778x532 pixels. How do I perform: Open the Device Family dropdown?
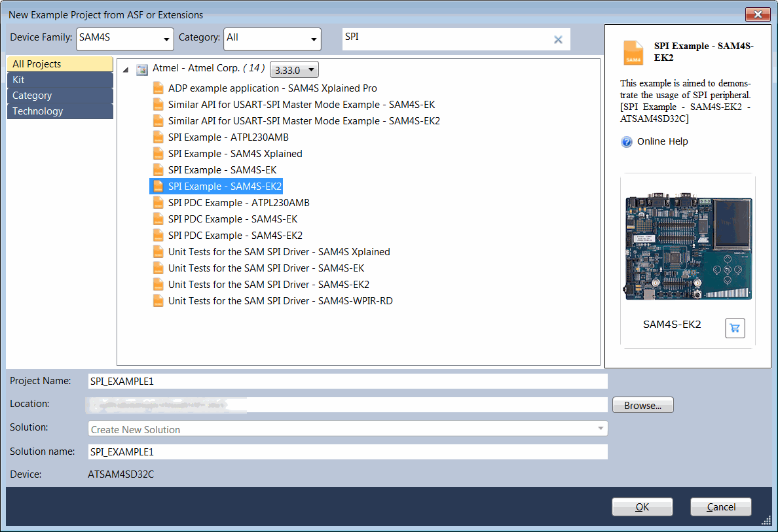tap(125, 39)
